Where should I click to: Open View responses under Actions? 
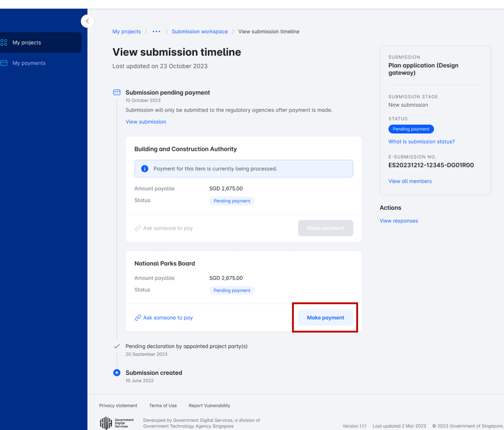click(399, 221)
